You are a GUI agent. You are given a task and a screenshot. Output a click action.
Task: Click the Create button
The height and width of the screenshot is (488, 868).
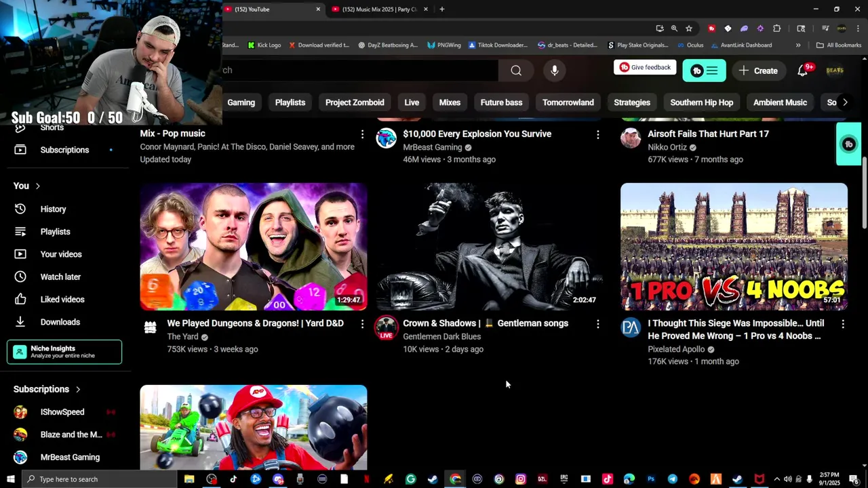click(x=758, y=70)
